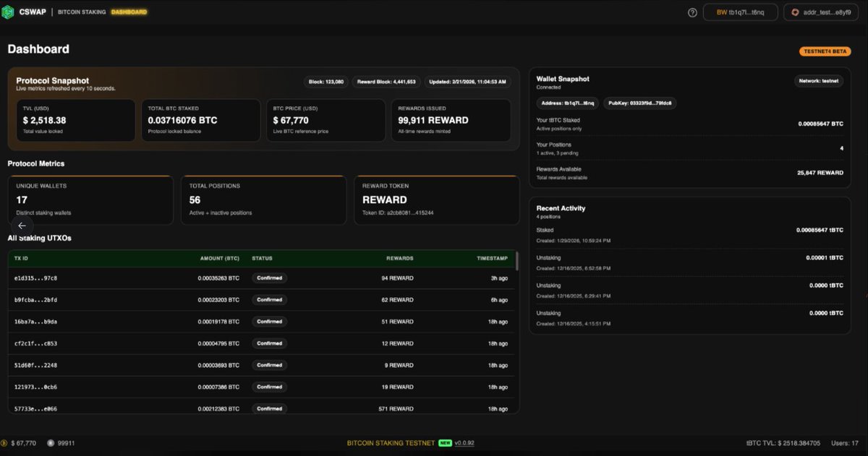Click Rewards Available 25,847 REWARD value
The image size is (868, 456).
pos(820,173)
